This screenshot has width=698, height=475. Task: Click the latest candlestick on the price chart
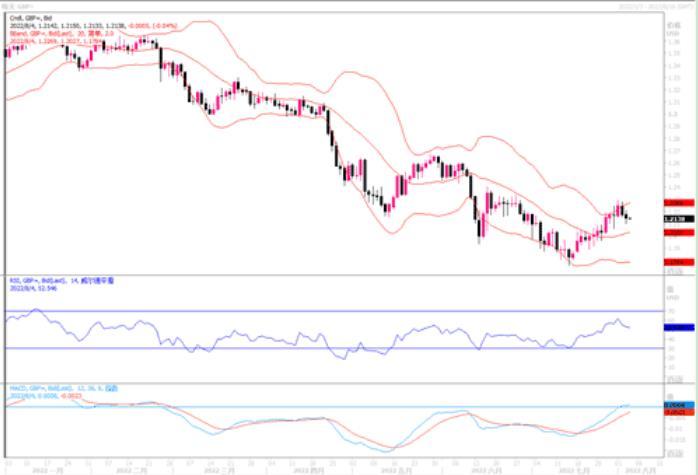(629, 217)
